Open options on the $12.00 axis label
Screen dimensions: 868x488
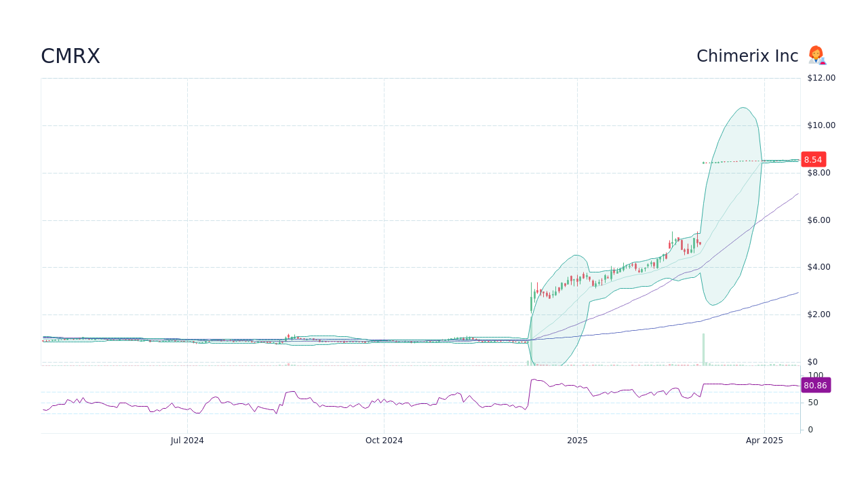(x=821, y=77)
